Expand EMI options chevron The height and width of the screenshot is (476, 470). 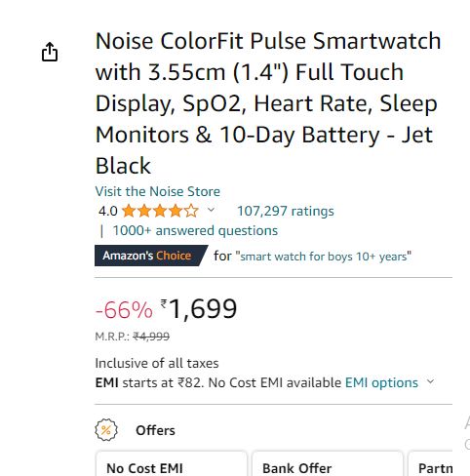point(430,381)
